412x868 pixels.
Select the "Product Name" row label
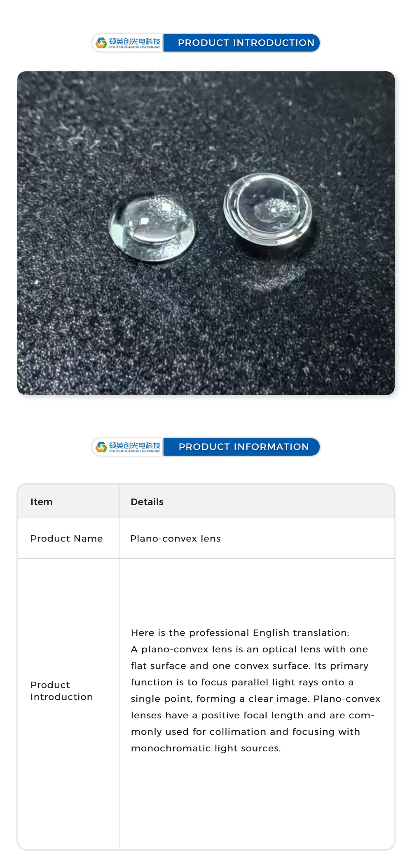[x=66, y=539]
